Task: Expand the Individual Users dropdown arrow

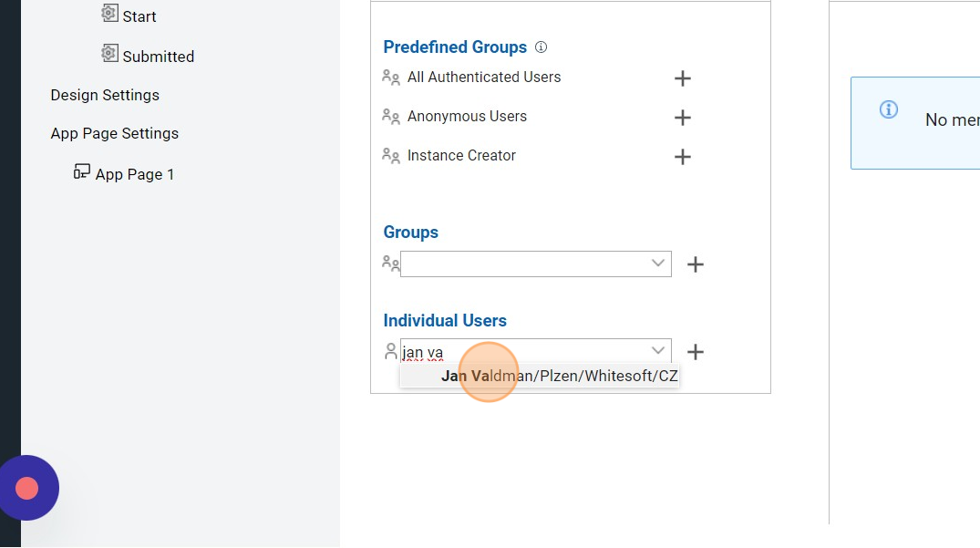Action: click(x=658, y=351)
